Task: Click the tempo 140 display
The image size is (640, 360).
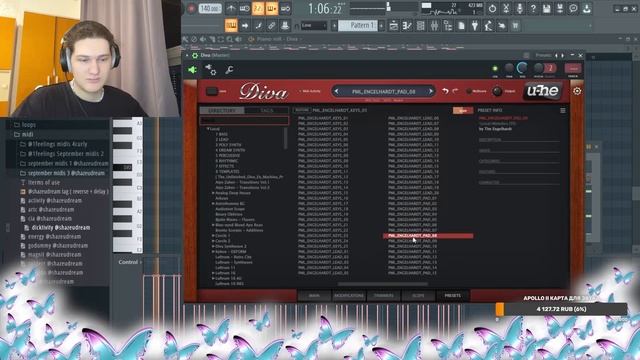Action: tap(210, 8)
